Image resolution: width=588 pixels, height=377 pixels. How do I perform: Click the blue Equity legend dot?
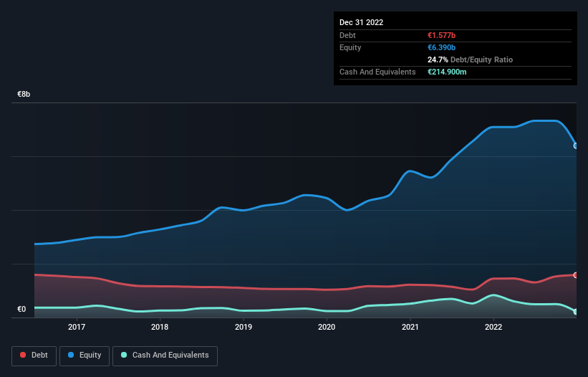[71, 355]
